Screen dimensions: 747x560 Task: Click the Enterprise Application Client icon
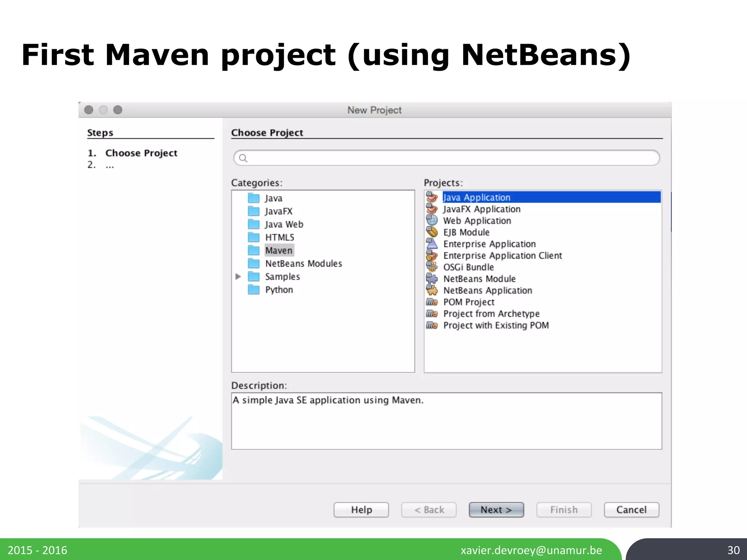(432, 256)
